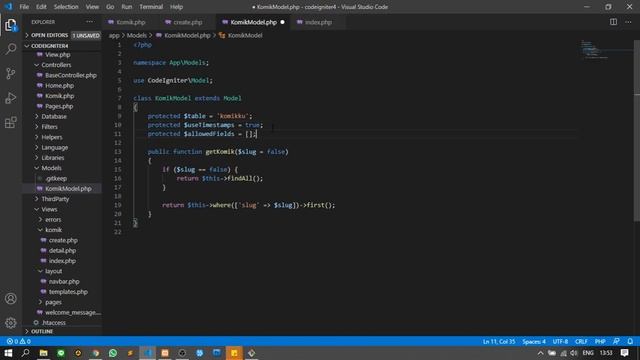
Task: Open the File menu
Action: point(24,7)
